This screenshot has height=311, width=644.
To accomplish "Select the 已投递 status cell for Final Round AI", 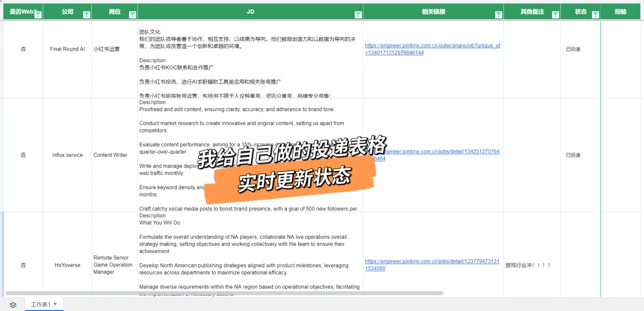I will click(573, 49).
